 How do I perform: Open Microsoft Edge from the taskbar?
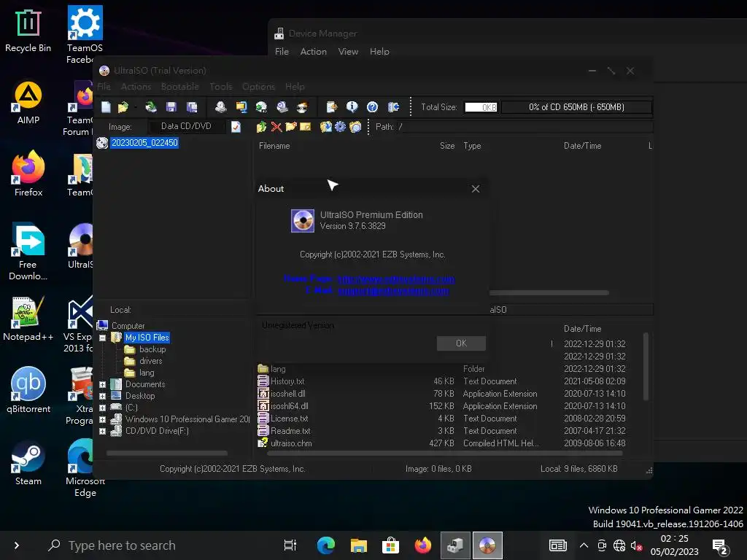click(326, 545)
